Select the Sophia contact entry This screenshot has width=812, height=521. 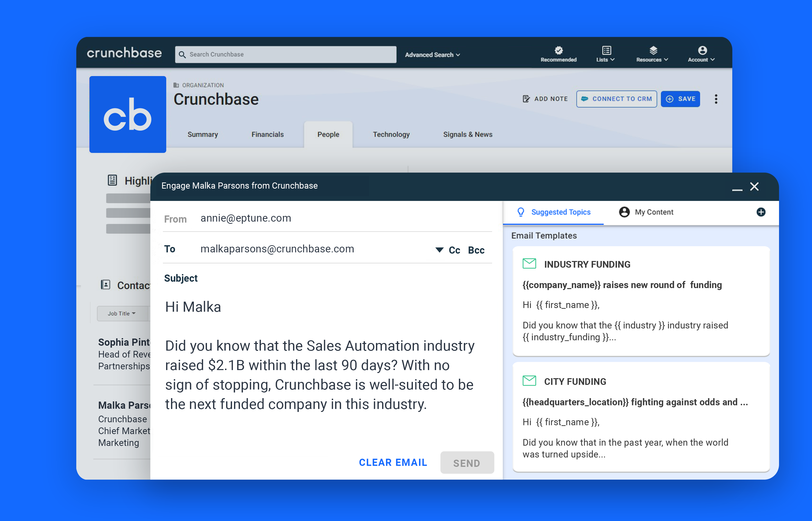point(124,354)
